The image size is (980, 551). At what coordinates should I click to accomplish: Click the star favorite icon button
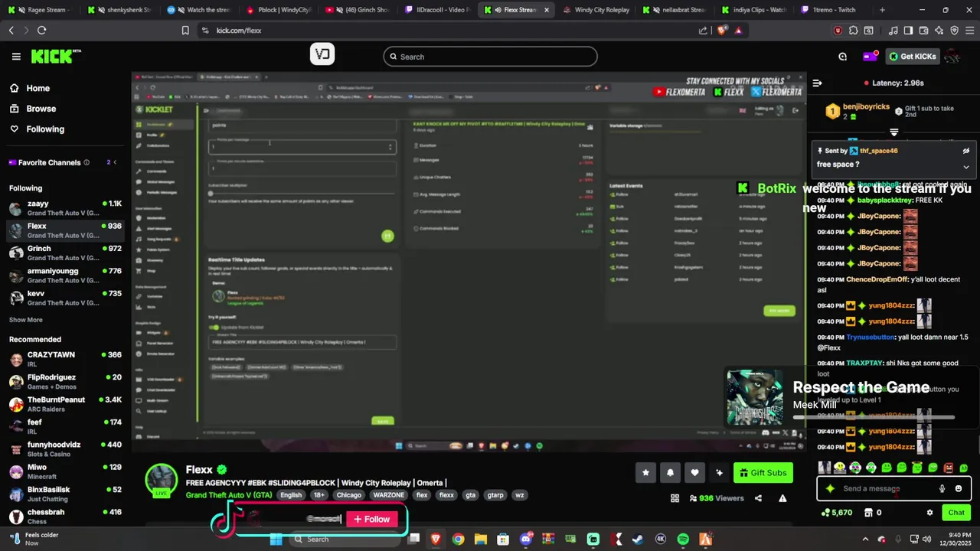pyautogui.click(x=645, y=473)
